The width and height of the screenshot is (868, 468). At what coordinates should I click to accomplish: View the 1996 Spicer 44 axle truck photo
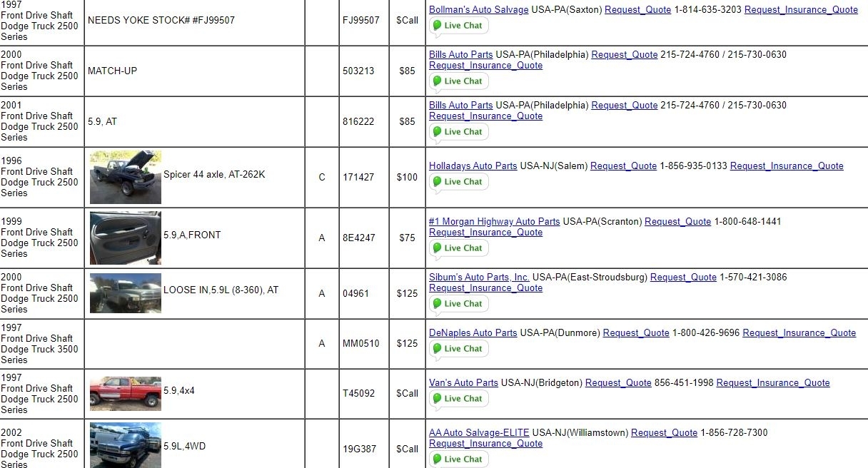[x=126, y=177]
